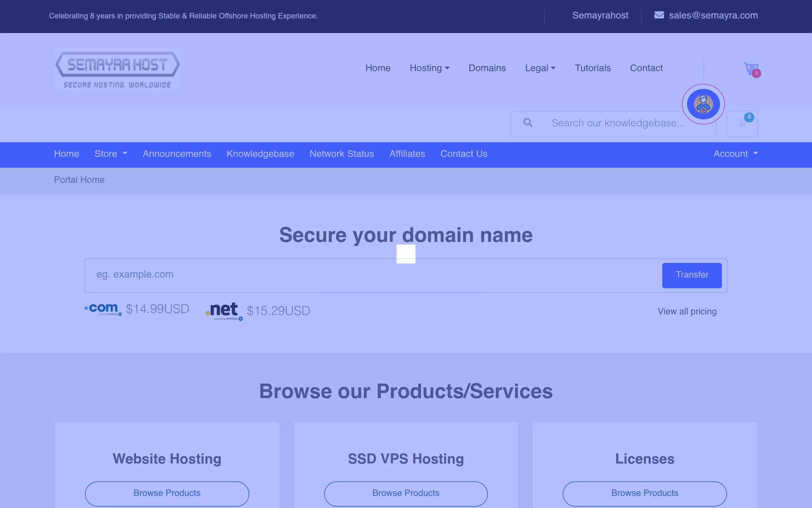The height and width of the screenshot is (508, 812).
Task: Click the .net domain logo
Action: pyautogui.click(x=224, y=311)
